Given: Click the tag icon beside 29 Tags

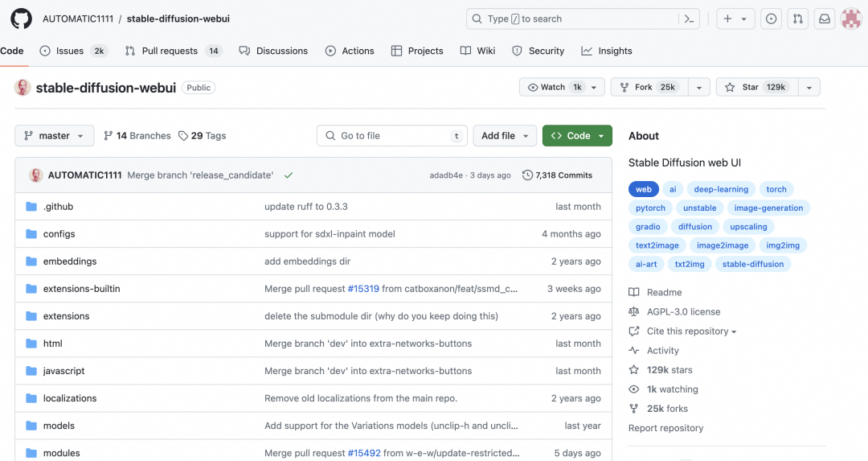Looking at the screenshot, I should (x=183, y=136).
